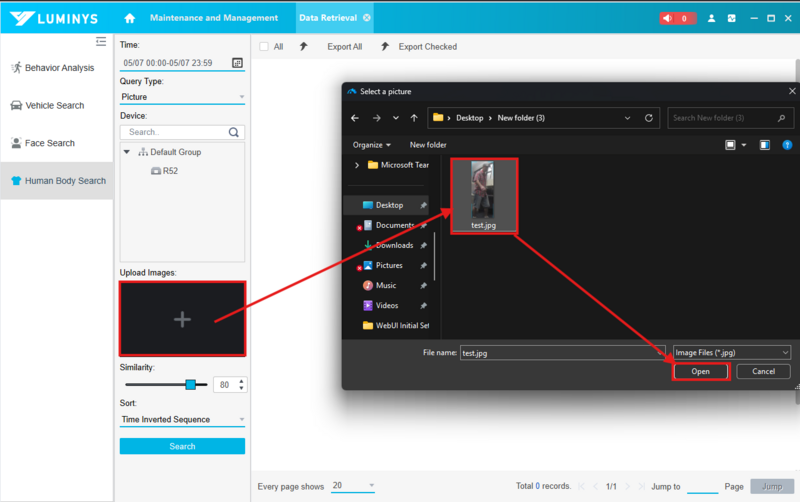Go up one folder level
800x502 pixels.
[x=414, y=118]
